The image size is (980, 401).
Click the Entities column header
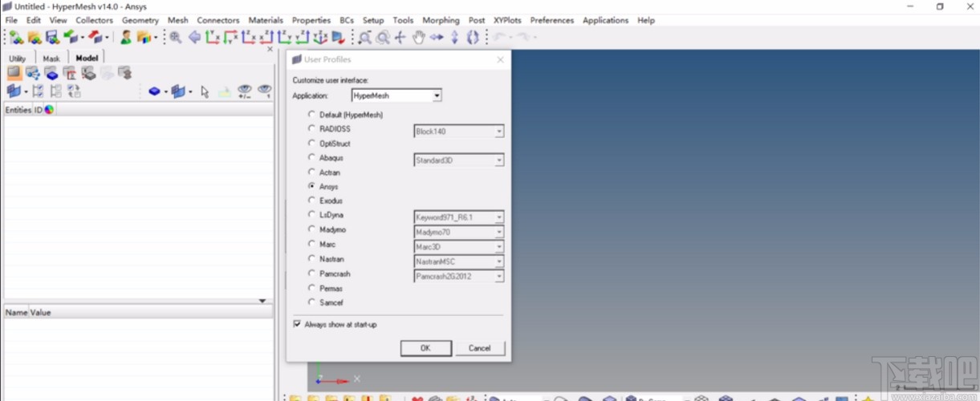(18, 110)
